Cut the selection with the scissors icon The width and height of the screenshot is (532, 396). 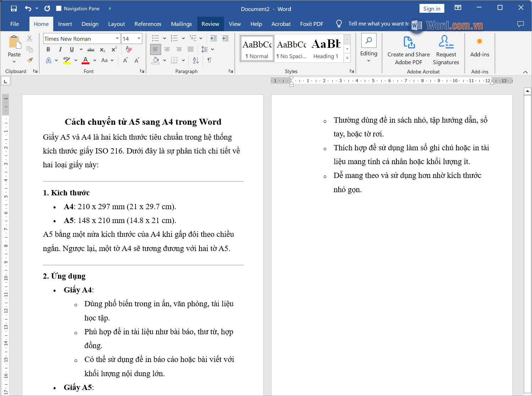pos(29,38)
